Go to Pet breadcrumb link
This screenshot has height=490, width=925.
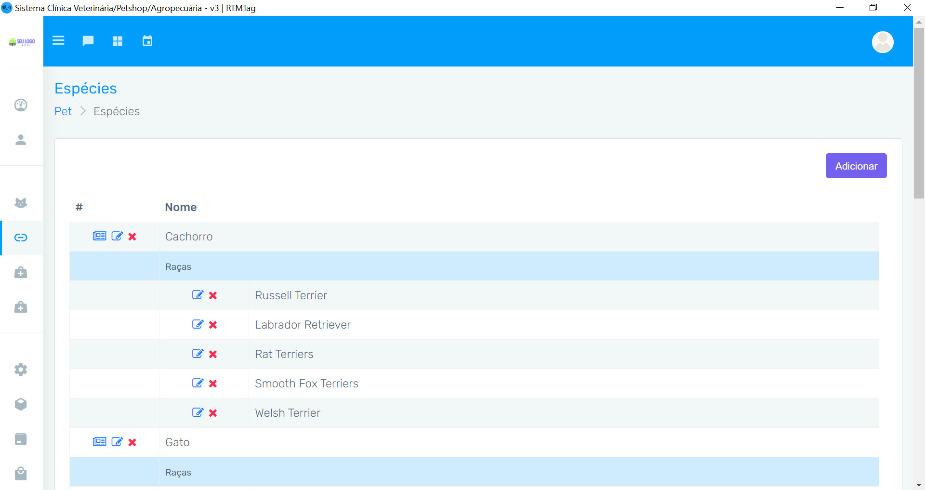63,111
